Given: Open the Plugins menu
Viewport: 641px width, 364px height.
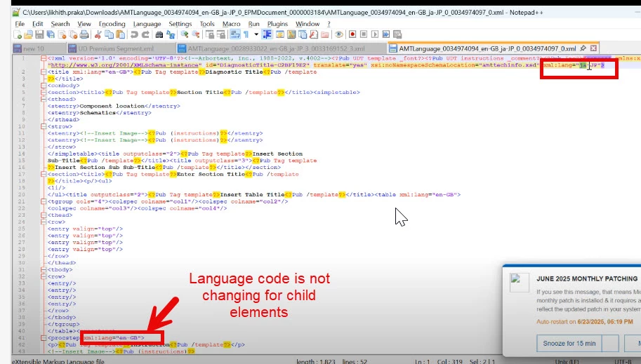Looking at the screenshot, I should tap(277, 24).
